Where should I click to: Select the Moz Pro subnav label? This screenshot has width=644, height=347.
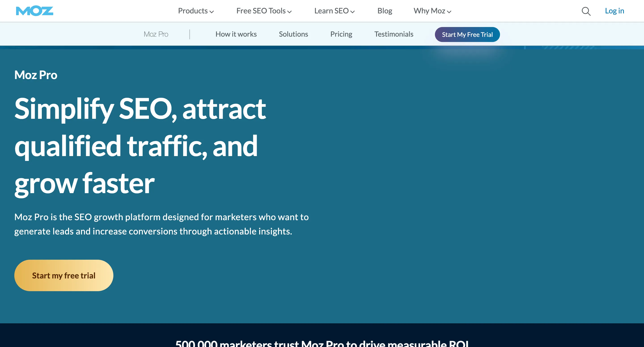pyautogui.click(x=156, y=34)
